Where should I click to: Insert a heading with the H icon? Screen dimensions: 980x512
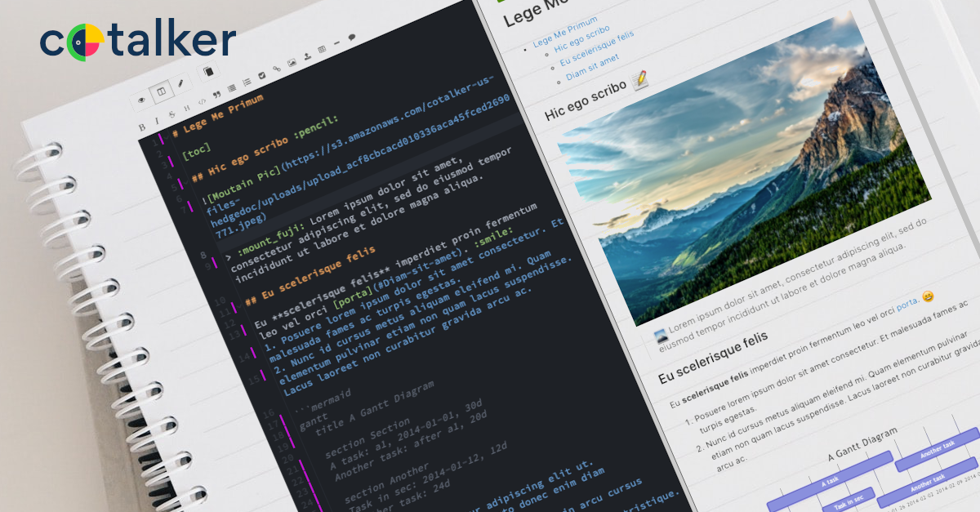(187, 108)
